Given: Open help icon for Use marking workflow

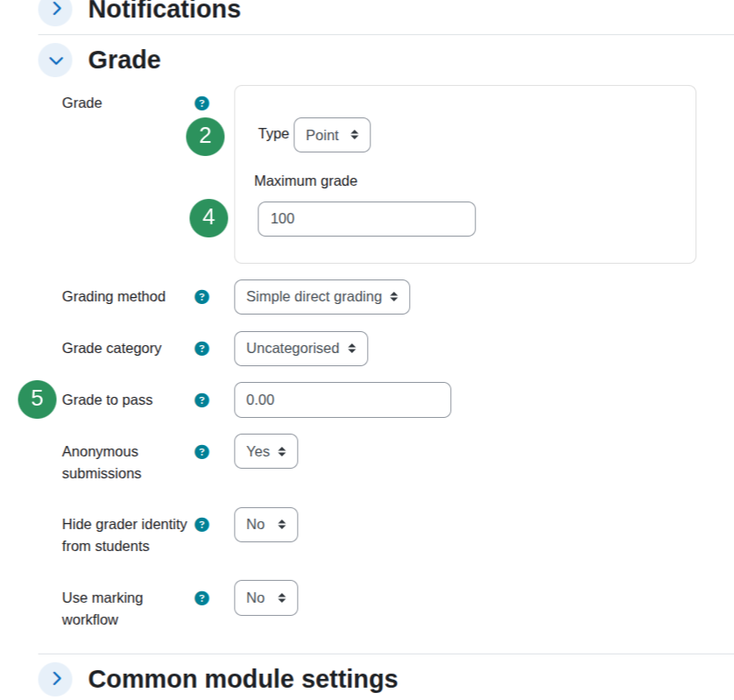Looking at the screenshot, I should coord(201,597).
